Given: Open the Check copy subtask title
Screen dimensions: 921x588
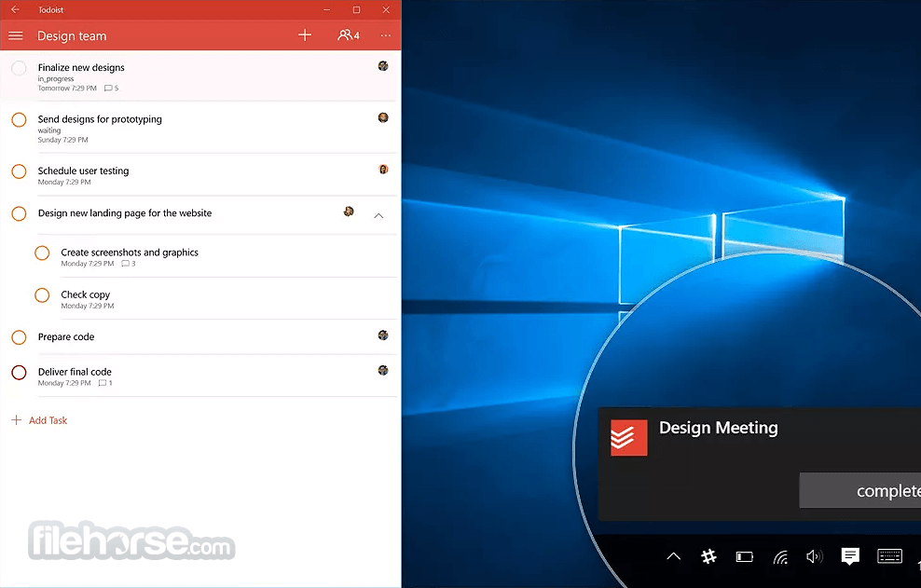Looking at the screenshot, I should [85, 294].
